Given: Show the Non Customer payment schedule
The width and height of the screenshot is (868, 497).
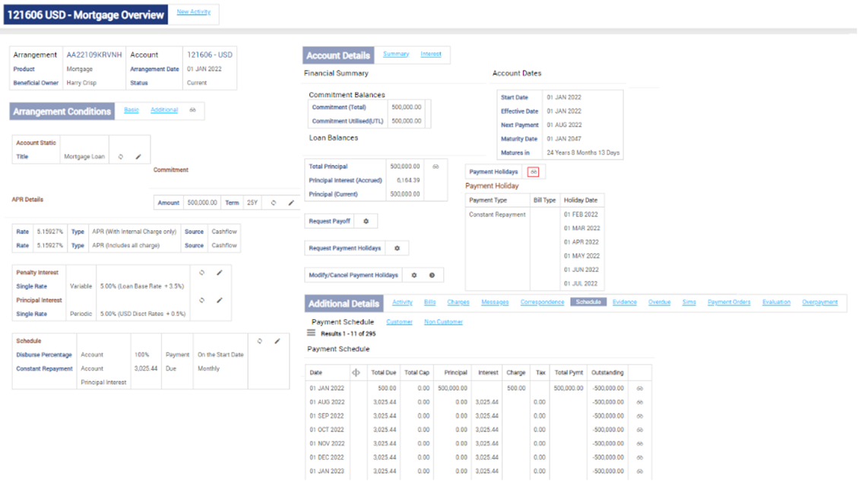Looking at the screenshot, I should (443, 322).
